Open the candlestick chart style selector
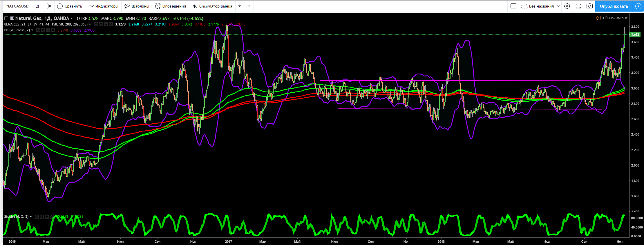644x245 pixels. [49, 6]
